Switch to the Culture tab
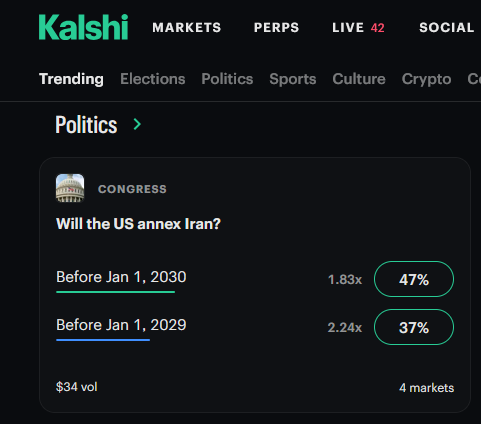 pos(359,79)
